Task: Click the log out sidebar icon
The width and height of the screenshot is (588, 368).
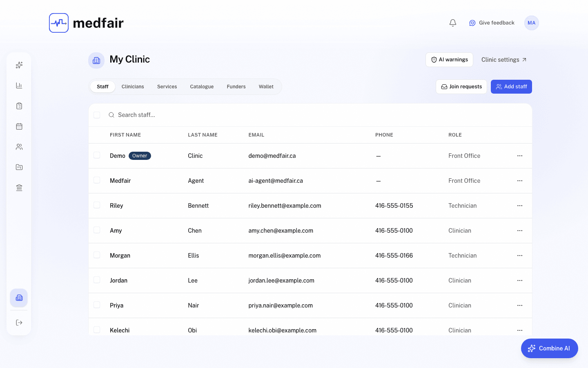Action: click(19, 323)
